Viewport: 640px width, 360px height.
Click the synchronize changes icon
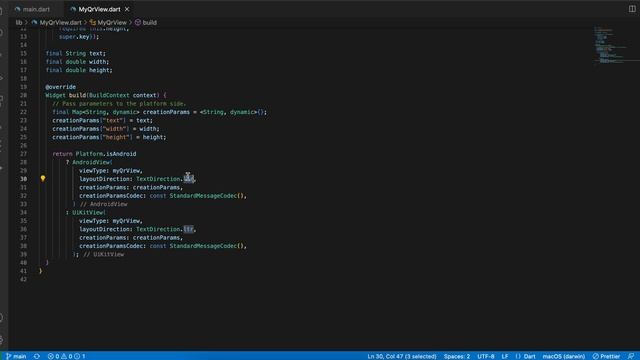point(37,356)
